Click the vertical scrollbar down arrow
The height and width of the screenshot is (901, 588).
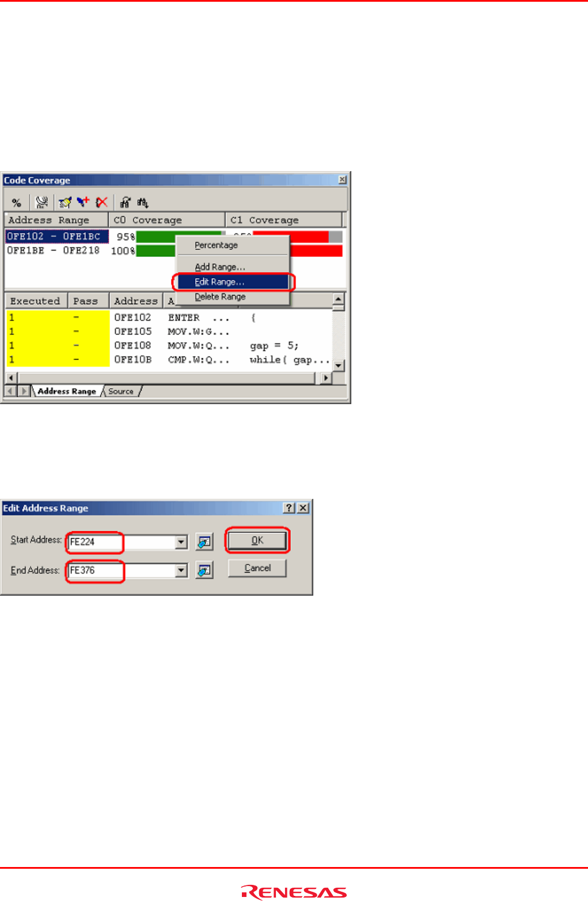click(x=339, y=365)
